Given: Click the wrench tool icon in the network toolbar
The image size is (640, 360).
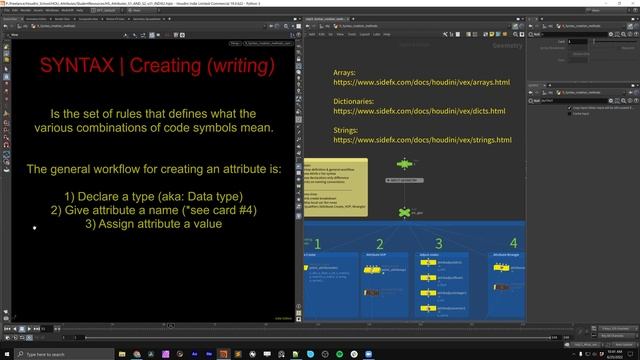Looking at the screenshot, I should pyautogui.click(x=445, y=34).
